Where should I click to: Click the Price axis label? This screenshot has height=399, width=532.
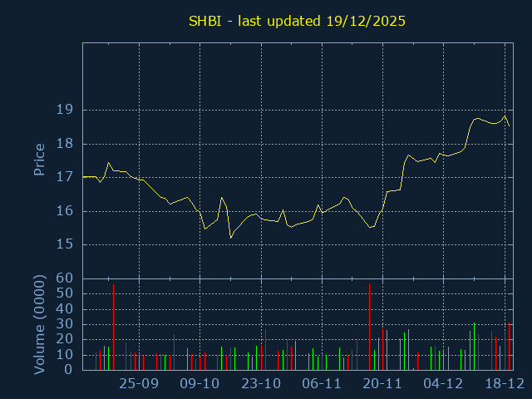tap(39, 160)
